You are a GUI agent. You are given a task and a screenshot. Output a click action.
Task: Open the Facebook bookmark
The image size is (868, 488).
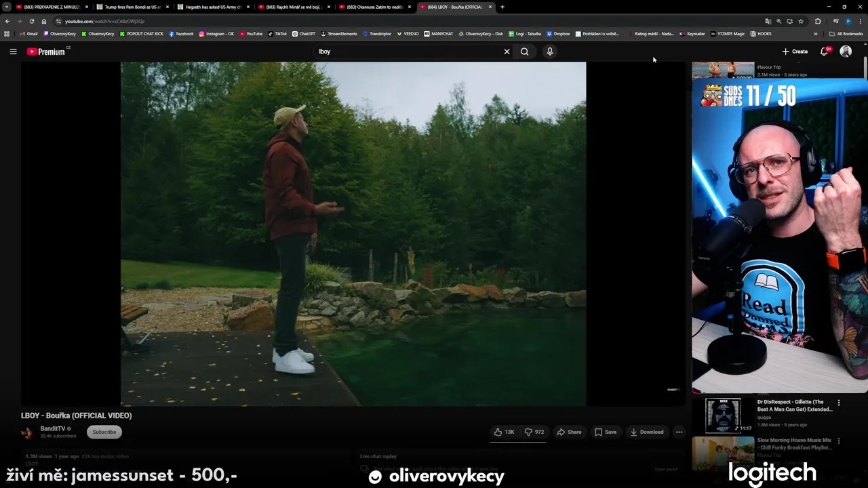[181, 33]
